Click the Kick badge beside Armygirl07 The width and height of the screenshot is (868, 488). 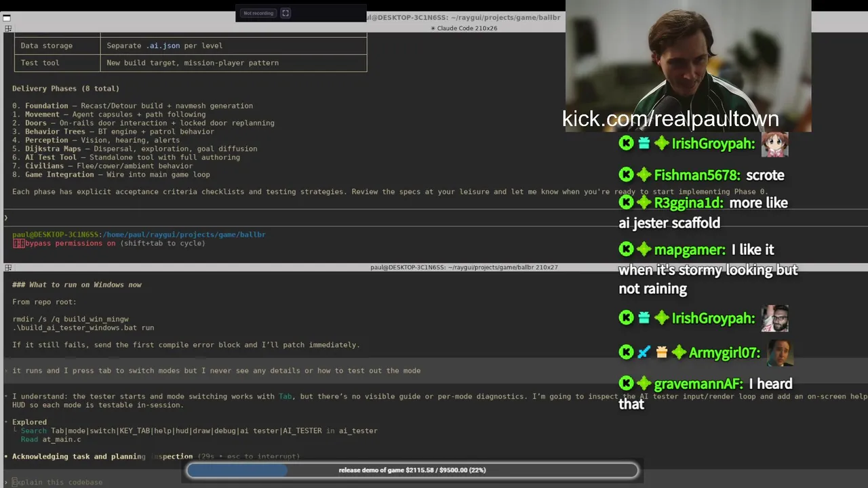tap(626, 352)
